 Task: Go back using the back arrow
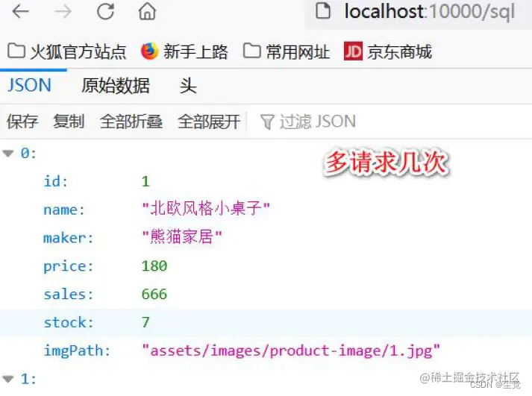(x=20, y=12)
